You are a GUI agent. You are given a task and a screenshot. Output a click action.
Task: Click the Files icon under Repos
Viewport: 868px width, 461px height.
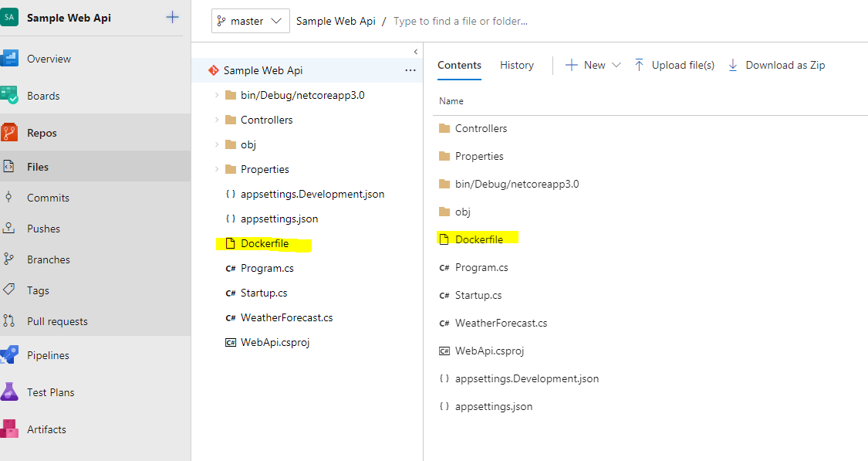pyautogui.click(x=8, y=166)
